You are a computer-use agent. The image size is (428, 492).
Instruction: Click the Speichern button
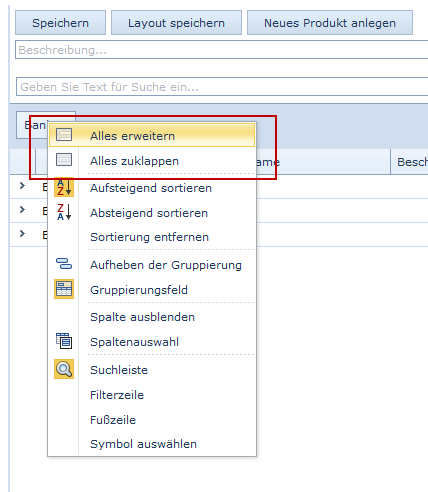[60, 23]
